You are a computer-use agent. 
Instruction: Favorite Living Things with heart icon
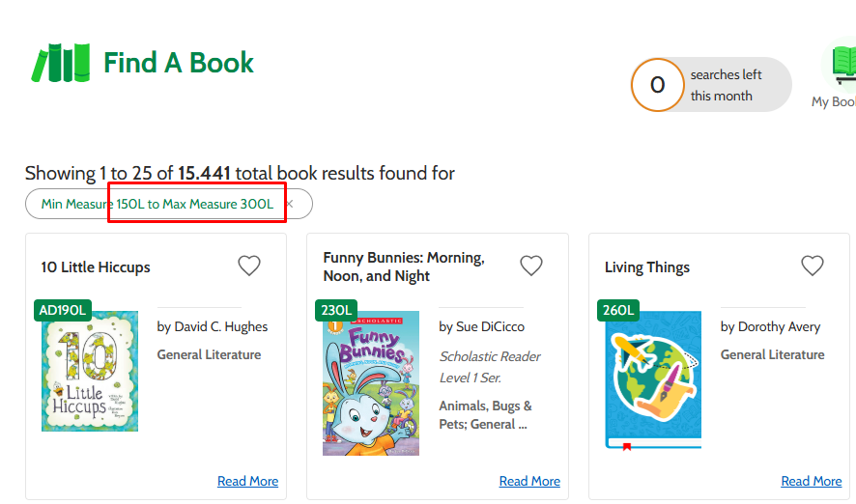[x=812, y=266]
